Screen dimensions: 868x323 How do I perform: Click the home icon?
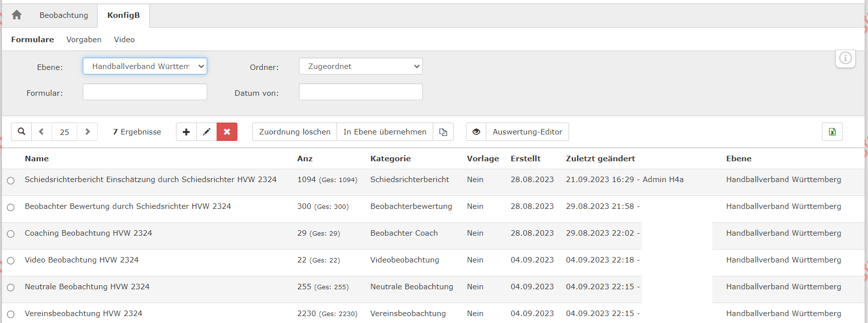point(17,15)
